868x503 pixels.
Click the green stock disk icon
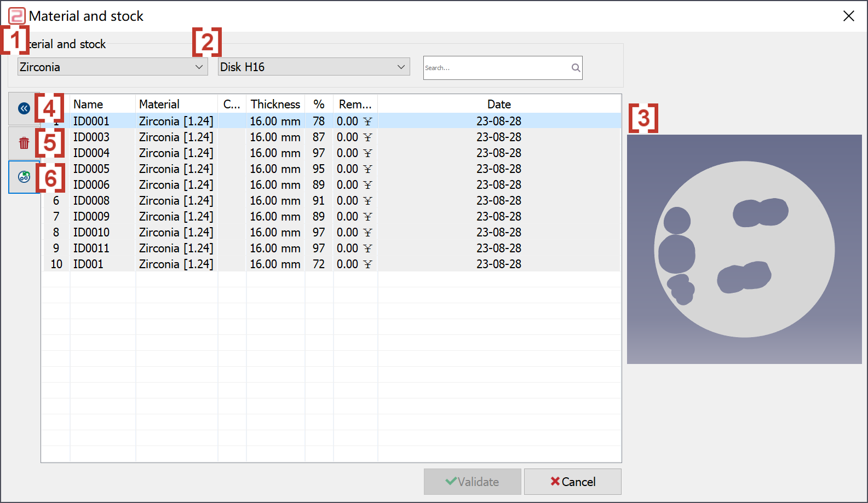(x=24, y=177)
